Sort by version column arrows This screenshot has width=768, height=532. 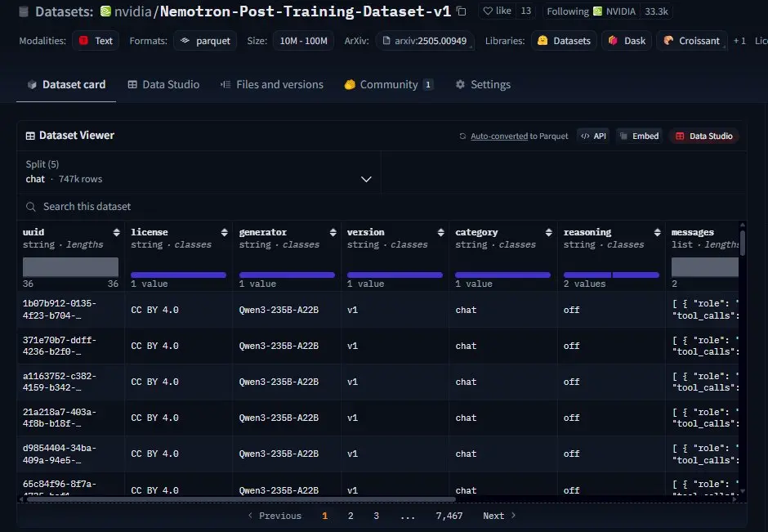coord(441,232)
